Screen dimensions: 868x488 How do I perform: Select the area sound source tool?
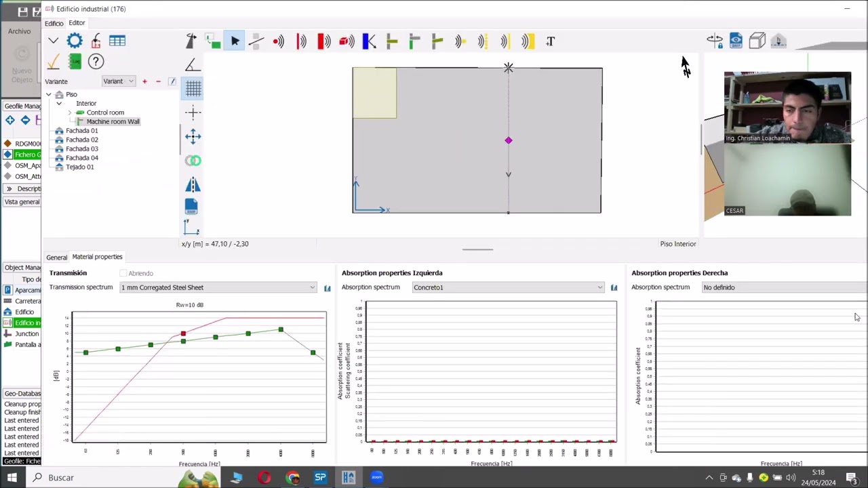coord(324,41)
